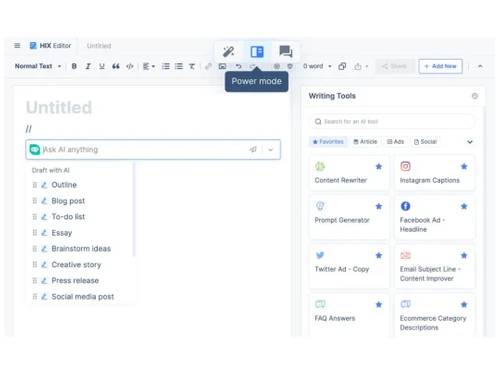Select the Ads category tab
500x375 pixels.
[395, 142]
